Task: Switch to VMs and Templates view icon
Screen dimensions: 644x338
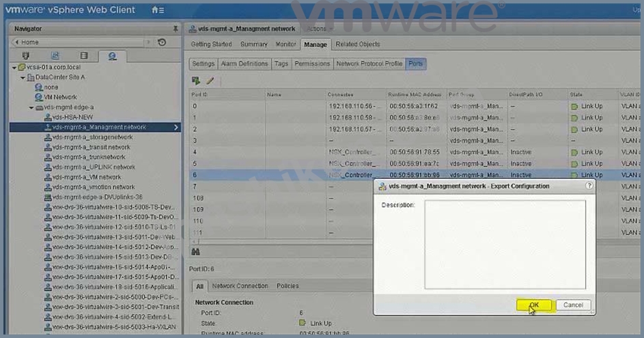Action: [x=55, y=55]
